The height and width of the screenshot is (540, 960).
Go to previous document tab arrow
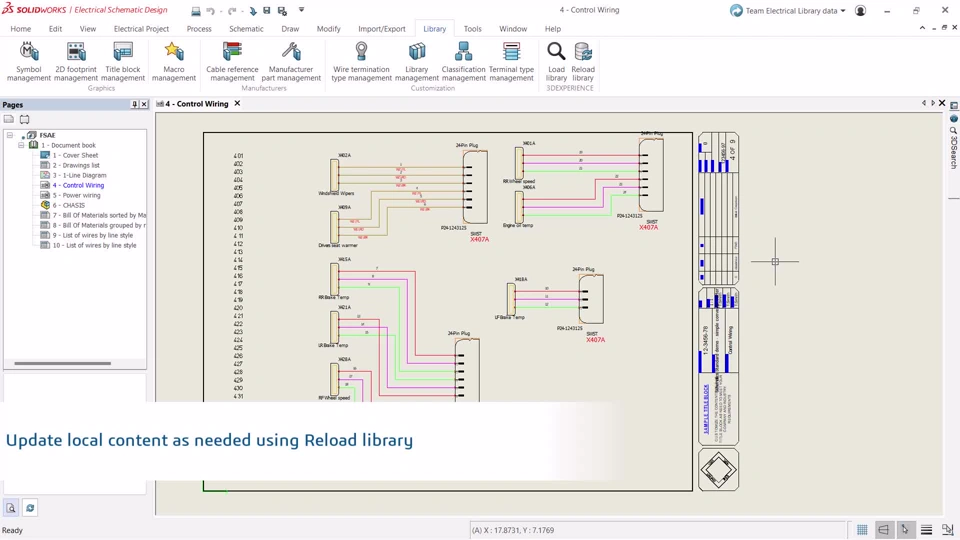924,103
